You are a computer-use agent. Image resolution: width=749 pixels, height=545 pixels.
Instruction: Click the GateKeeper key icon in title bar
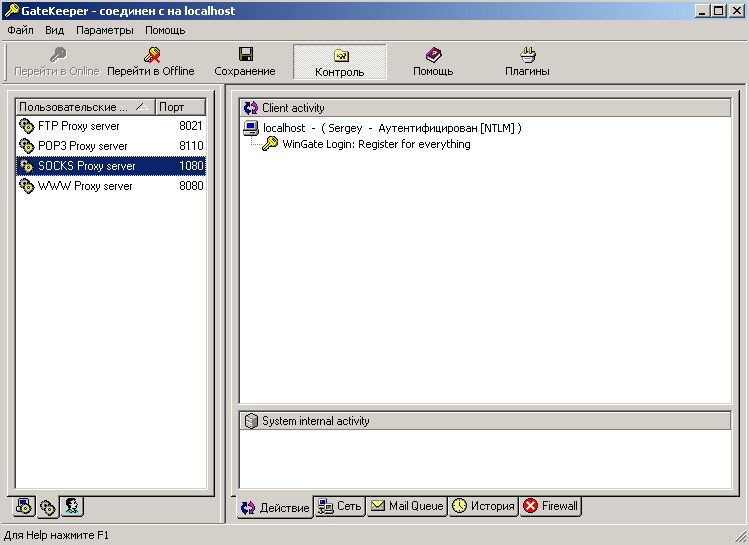[x=11, y=11]
